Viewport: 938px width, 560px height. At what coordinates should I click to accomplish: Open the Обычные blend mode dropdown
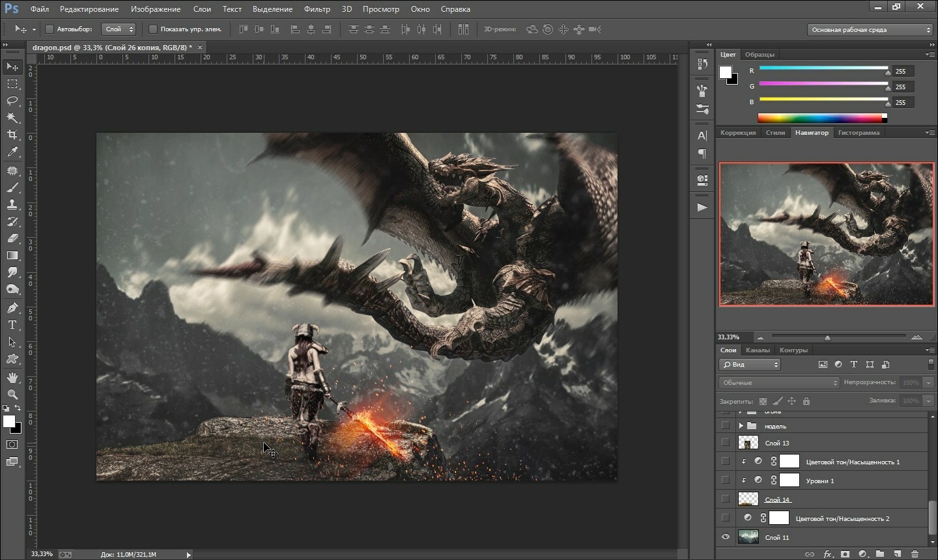(x=780, y=383)
